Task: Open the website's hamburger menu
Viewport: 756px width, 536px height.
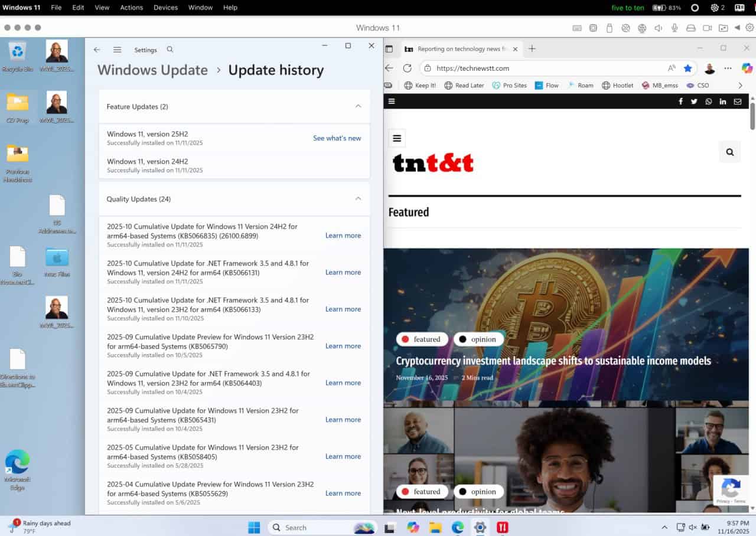Action: coord(397,138)
